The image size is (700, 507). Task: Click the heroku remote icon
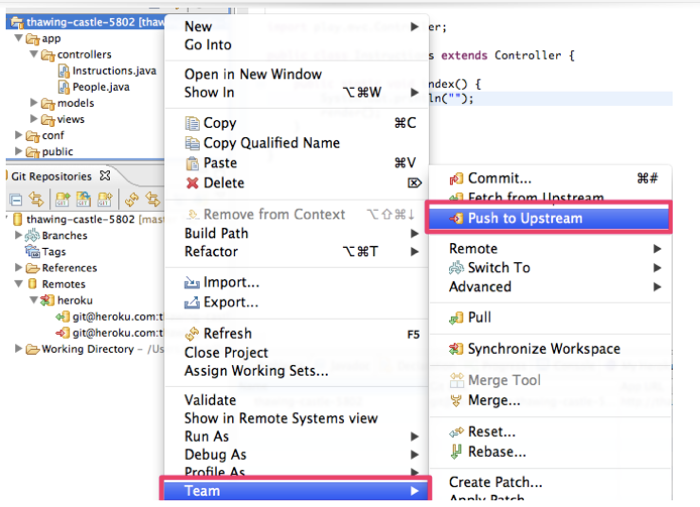47,300
